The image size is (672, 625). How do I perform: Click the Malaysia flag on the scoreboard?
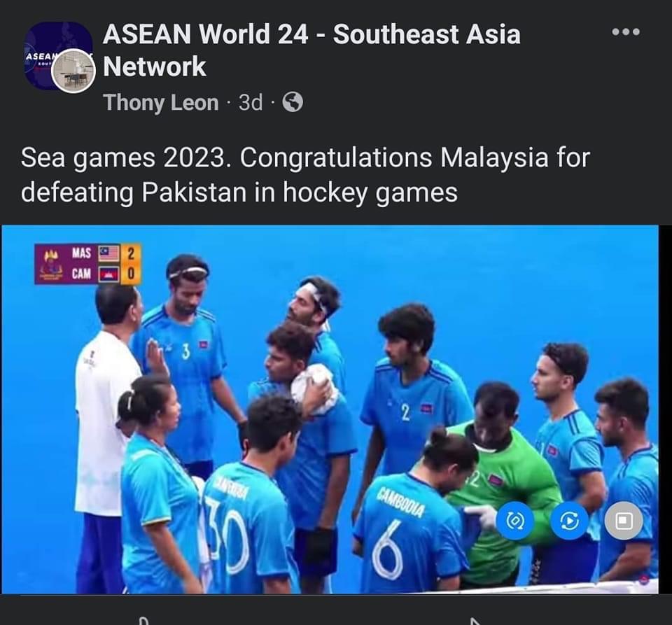tap(109, 253)
